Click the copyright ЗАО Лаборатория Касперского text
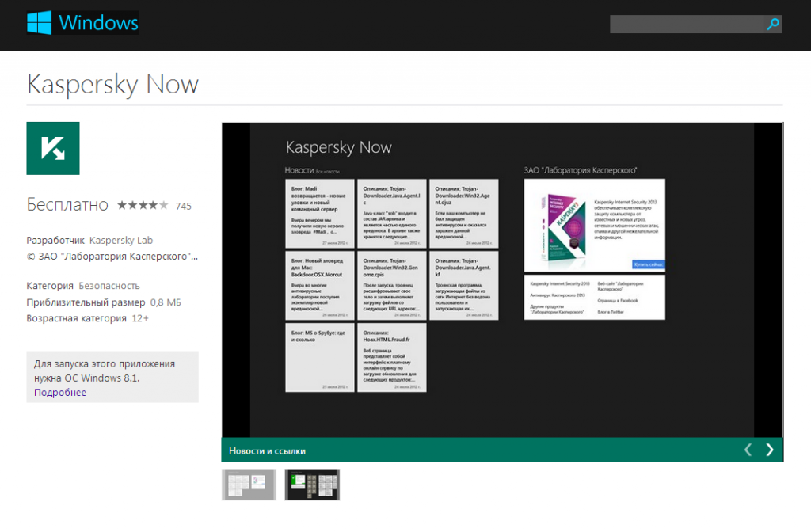This screenshot has height=532, width=811. (112, 256)
